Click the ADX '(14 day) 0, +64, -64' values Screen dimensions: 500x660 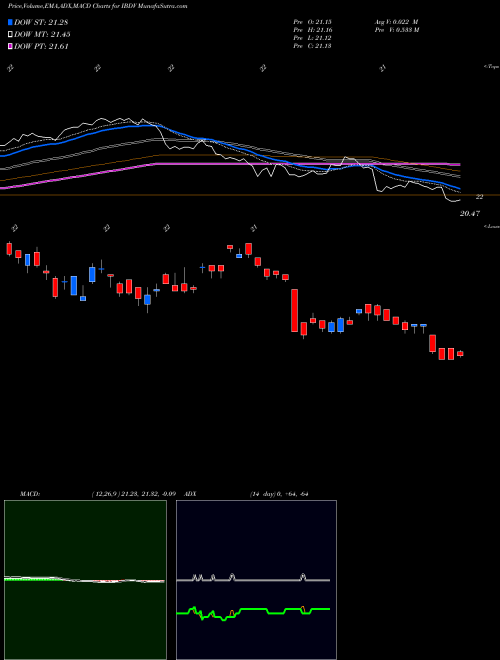(x=278, y=494)
